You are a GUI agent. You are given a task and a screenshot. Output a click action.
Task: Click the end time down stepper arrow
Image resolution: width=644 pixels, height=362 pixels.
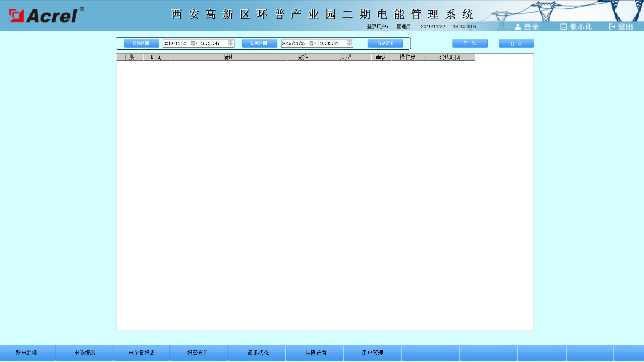click(349, 45)
